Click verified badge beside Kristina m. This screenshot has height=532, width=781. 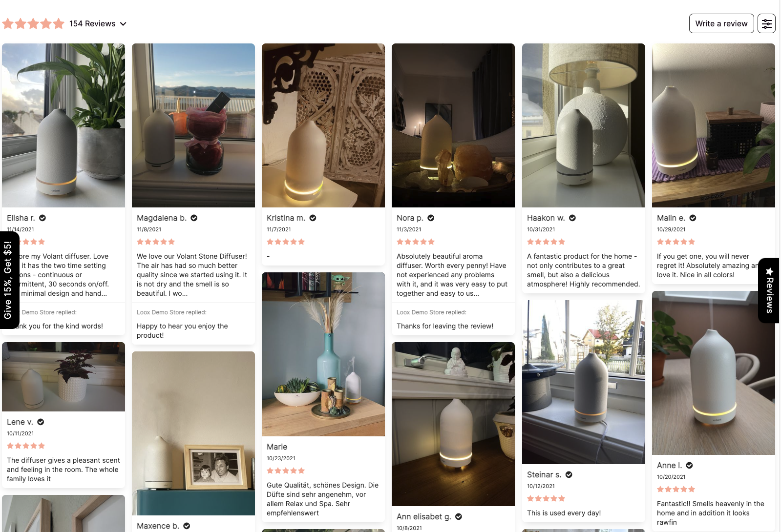313,218
